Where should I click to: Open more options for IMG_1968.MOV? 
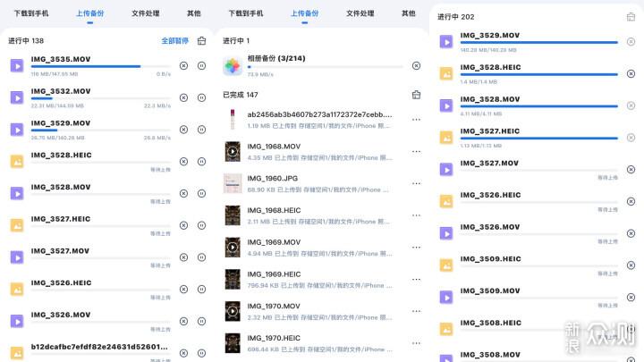(416, 151)
